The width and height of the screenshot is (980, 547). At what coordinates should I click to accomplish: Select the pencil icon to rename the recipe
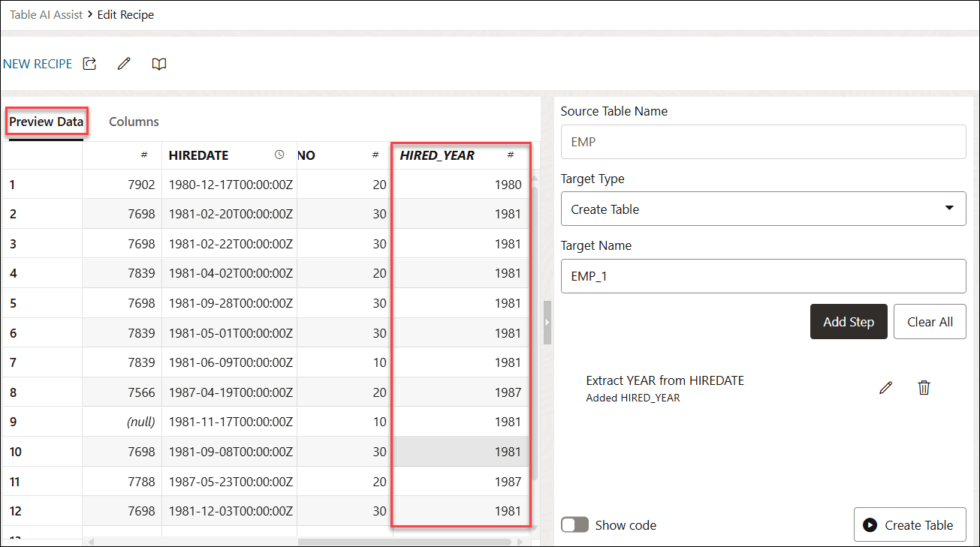(x=123, y=64)
